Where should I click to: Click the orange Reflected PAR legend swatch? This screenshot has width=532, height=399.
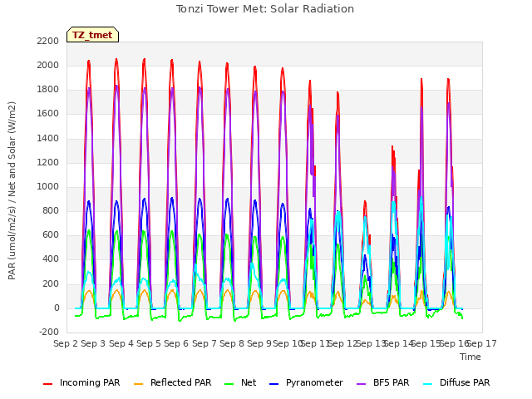coord(139,384)
